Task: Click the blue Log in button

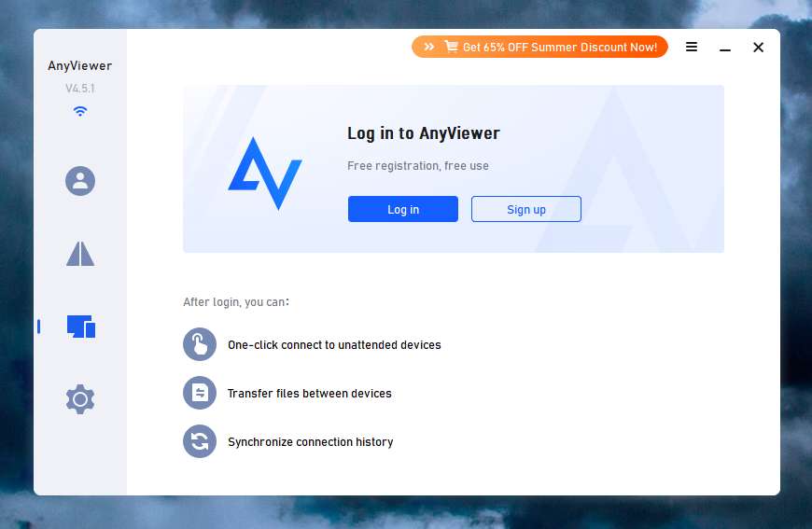Action: pyautogui.click(x=403, y=209)
